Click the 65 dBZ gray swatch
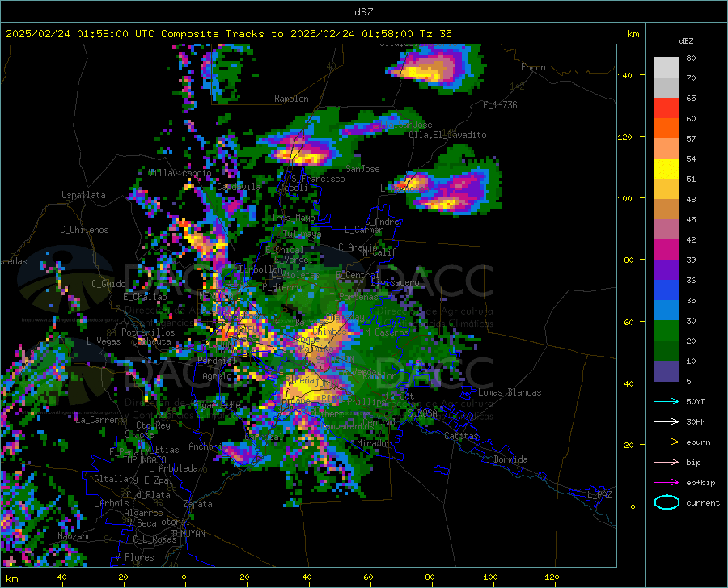This screenshot has height=588, width=728. (667, 87)
